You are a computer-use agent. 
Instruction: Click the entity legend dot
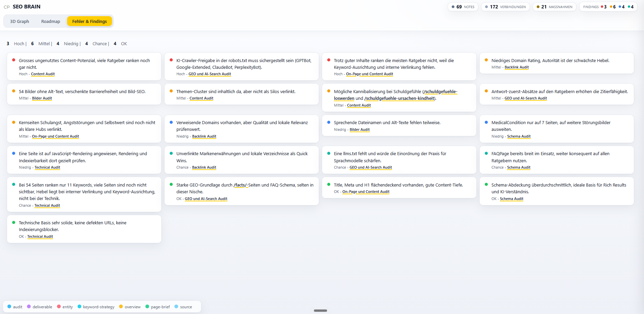click(x=59, y=307)
